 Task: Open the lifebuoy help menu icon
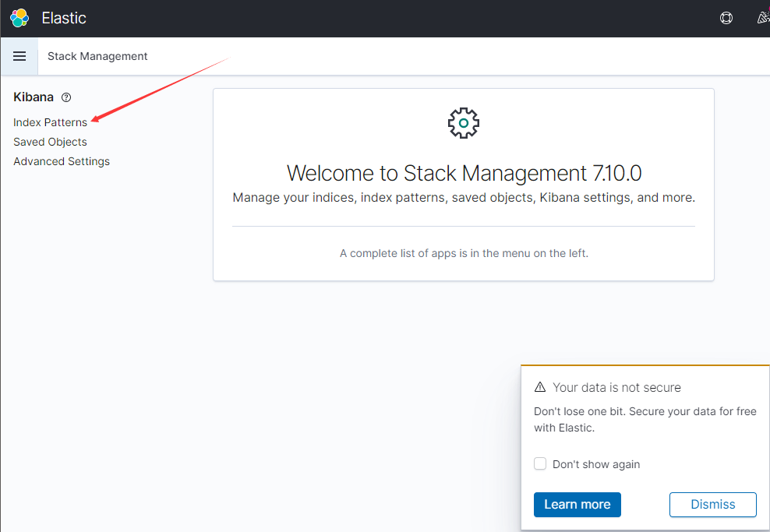click(726, 18)
